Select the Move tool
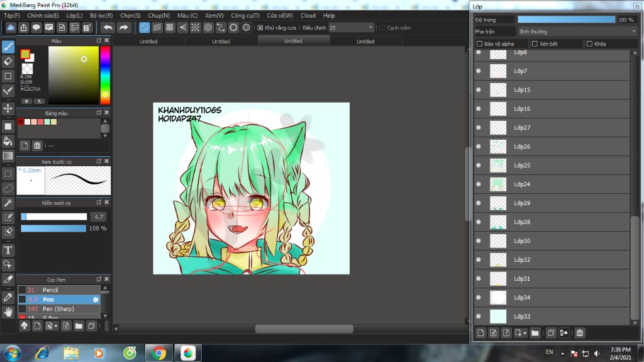The width and height of the screenshot is (644, 362). click(8, 108)
